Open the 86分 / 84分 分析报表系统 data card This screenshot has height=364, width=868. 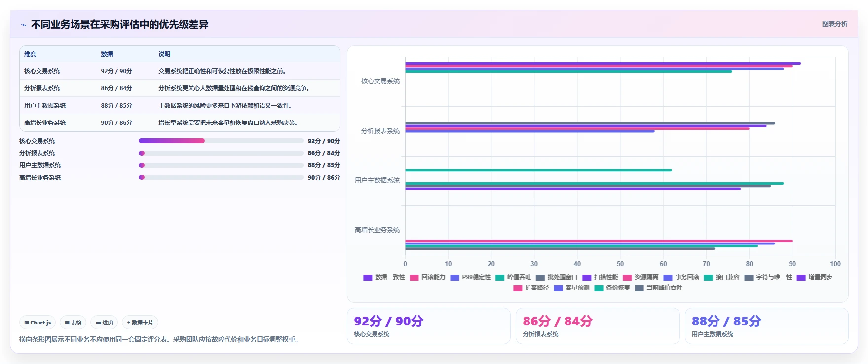pos(598,326)
